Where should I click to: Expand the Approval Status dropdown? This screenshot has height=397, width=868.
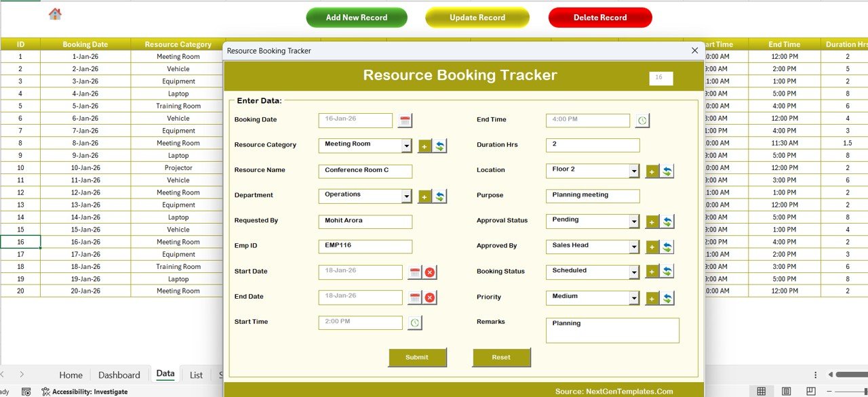(x=633, y=222)
